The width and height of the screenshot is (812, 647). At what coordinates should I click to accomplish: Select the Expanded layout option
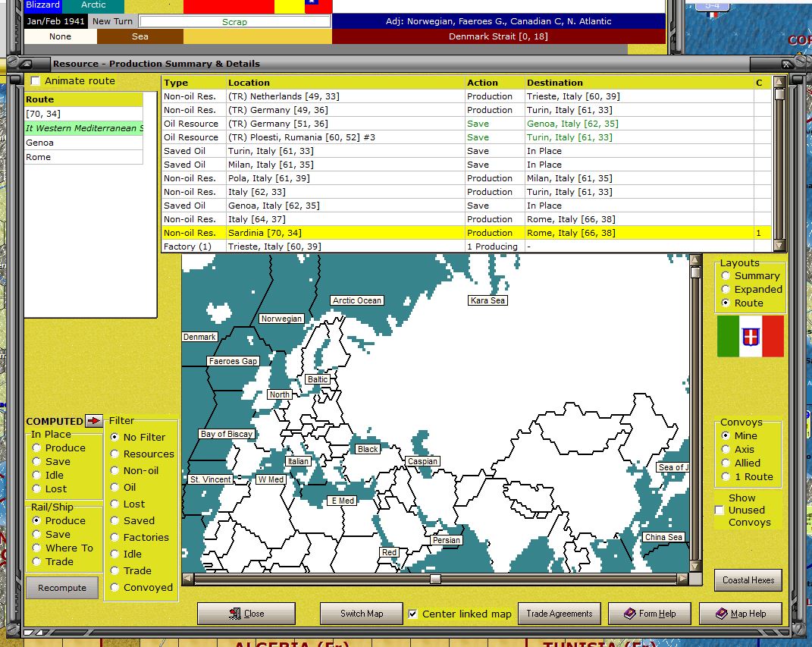click(726, 289)
